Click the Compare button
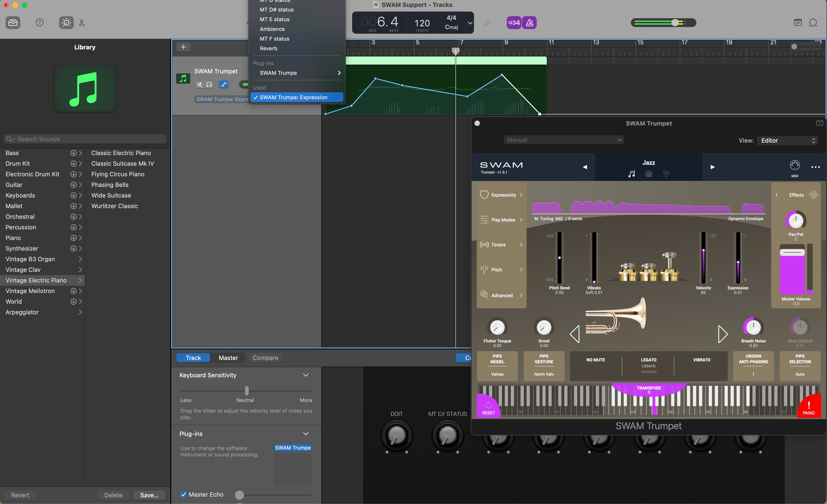This screenshot has height=504, width=827. (265, 358)
